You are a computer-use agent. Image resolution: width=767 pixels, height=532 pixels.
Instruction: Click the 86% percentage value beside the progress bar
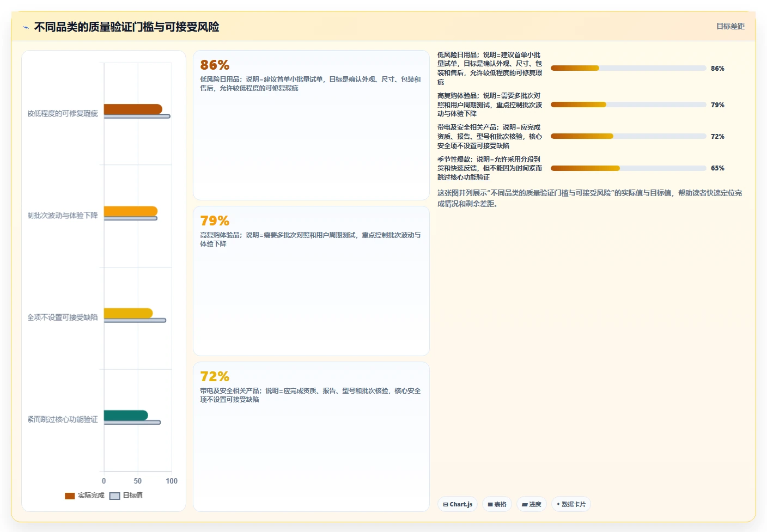point(717,69)
